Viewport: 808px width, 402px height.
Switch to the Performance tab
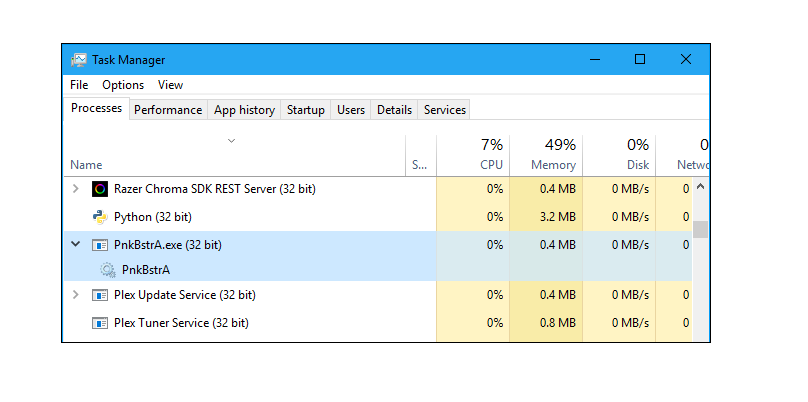(x=168, y=110)
